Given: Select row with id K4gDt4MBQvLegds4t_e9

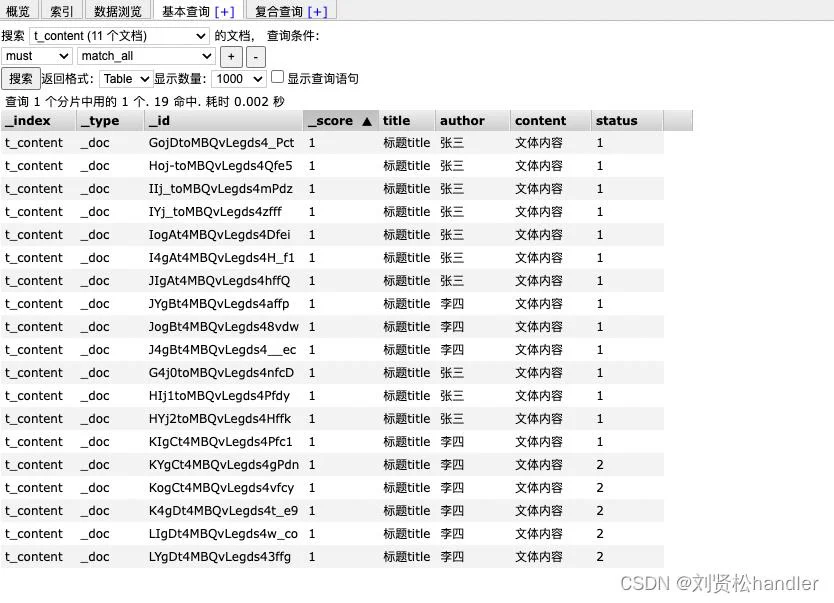Looking at the screenshot, I should pos(332,510).
